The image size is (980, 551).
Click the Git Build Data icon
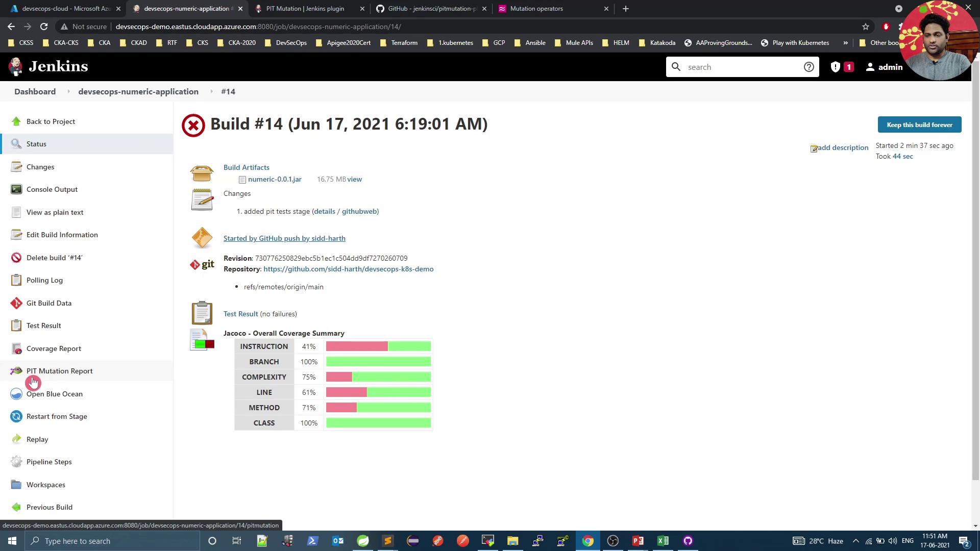[16, 303]
